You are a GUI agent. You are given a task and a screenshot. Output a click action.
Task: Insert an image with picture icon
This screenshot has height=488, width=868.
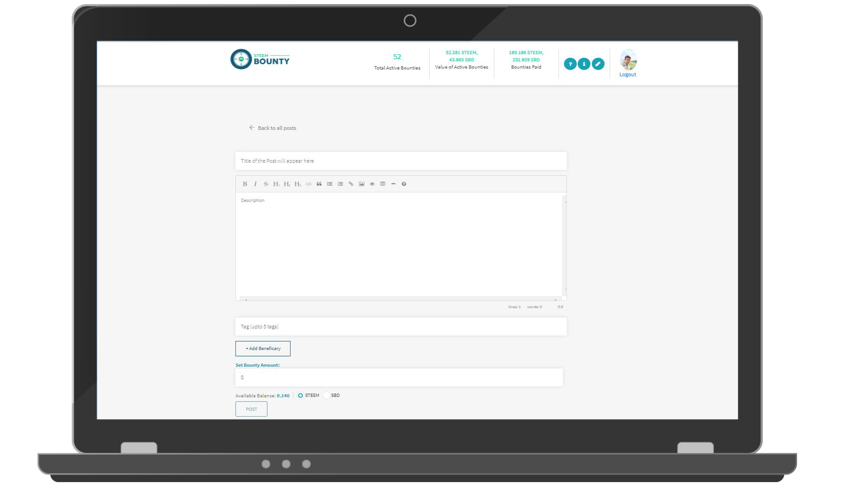click(362, 184)
